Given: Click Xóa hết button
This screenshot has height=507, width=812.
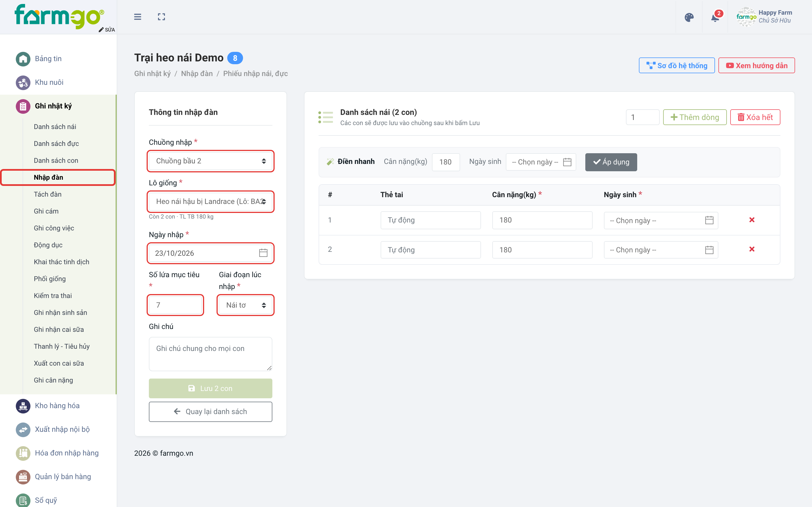Looking at the screenshot, I should [x=755, y=117].
